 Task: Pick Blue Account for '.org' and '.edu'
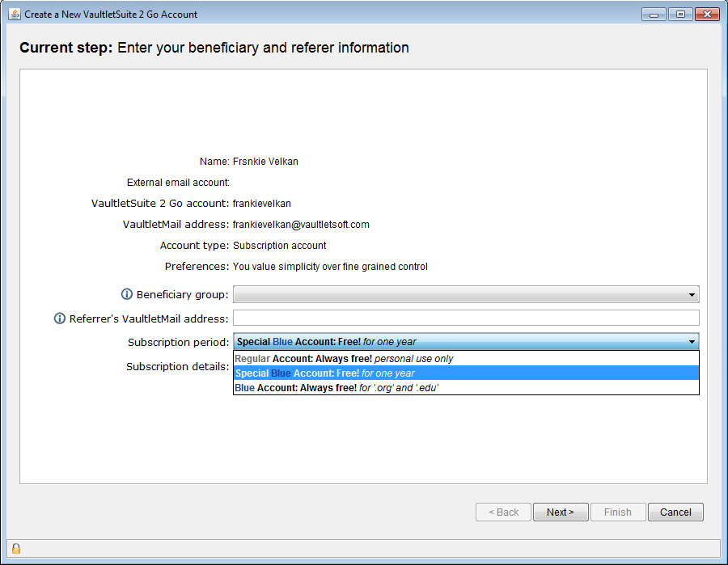click(x=466, y=388)
